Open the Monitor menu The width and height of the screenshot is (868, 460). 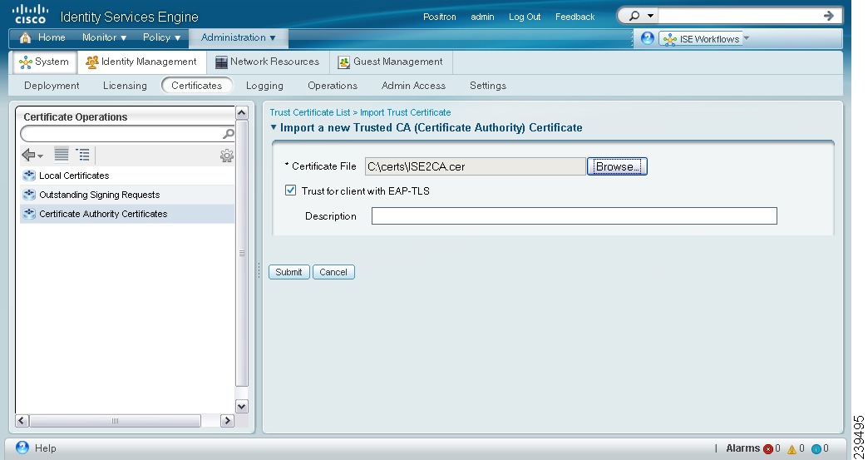104,37
